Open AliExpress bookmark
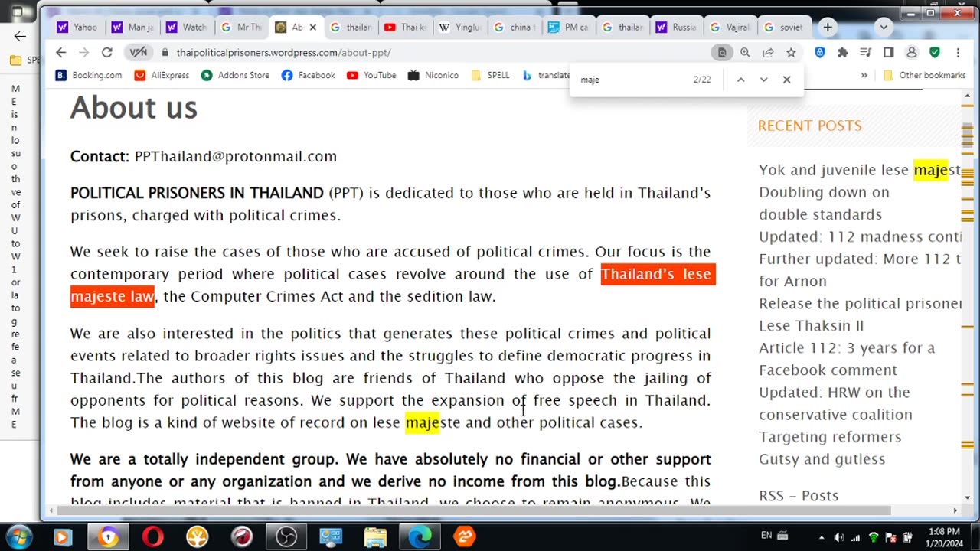The height and width of the screenshot is (551, 980). pyautogui.click(x=162, y=75)
